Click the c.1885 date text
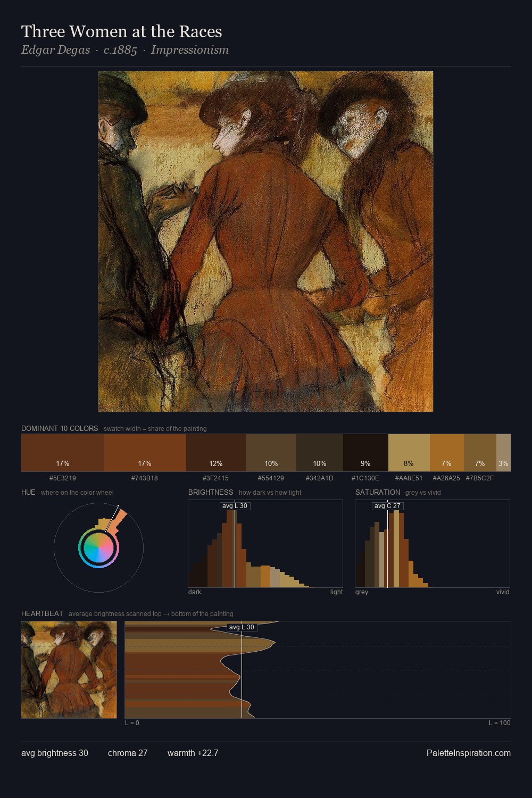 pyautogui.click(x=120, y=50)
